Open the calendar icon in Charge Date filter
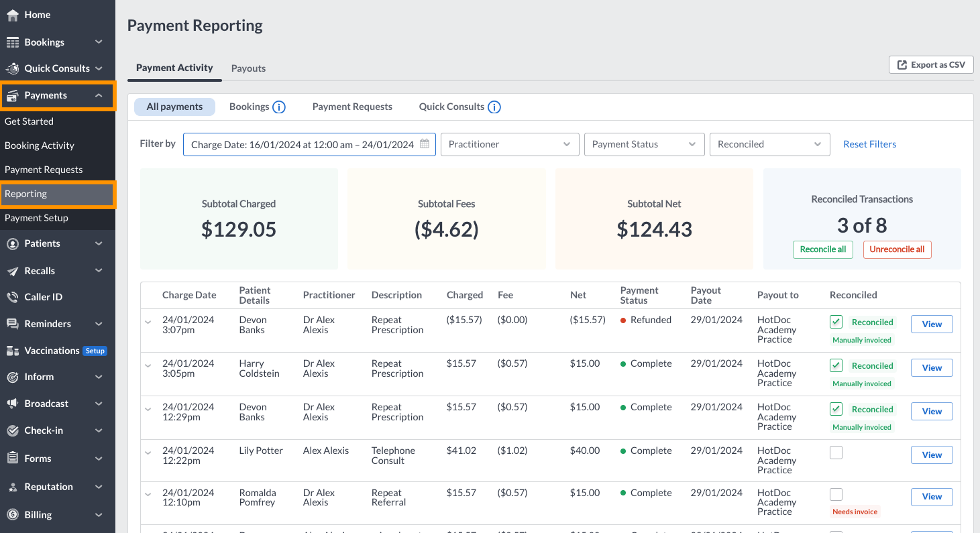Image resolution: width=980 pixels, height=533 pixels. [425, 144]
